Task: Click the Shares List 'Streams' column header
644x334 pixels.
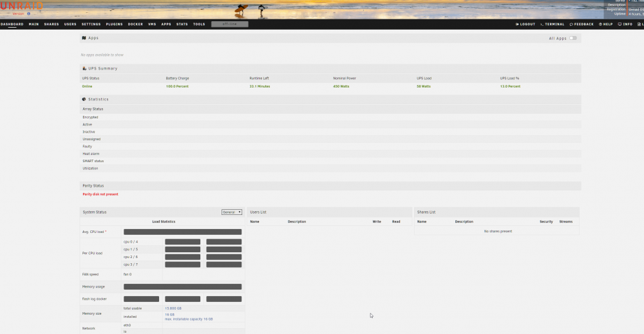Action: point(565,221)
